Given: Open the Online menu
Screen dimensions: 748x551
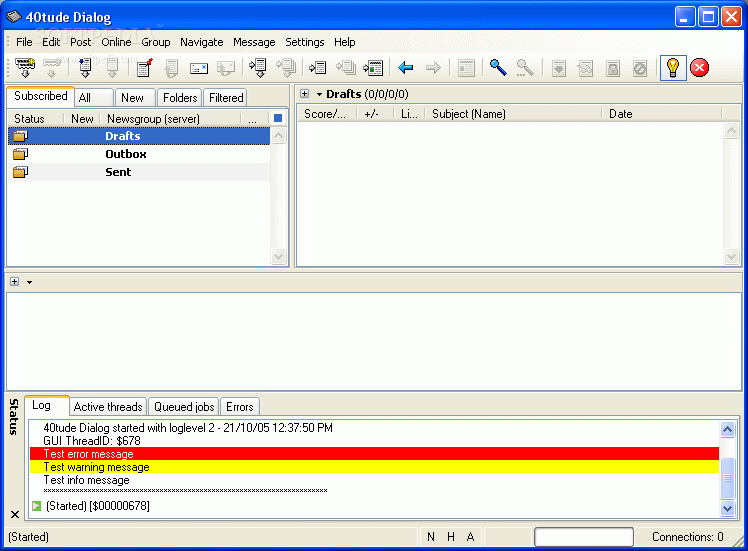Looking at the screenshot, I should click(116, 42).
